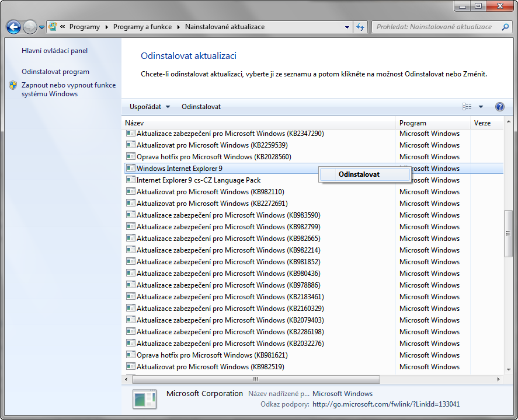This screenshot has height=420, width=518.
Task: Select the KB2272691 update row
Action: [314, 204]
